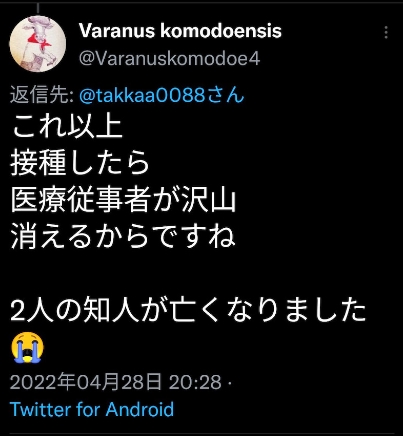The height and width of the screenshot is (436, 403).
Task: Click the tweet line 医療従事者が沢山
Action: [123, 200]
